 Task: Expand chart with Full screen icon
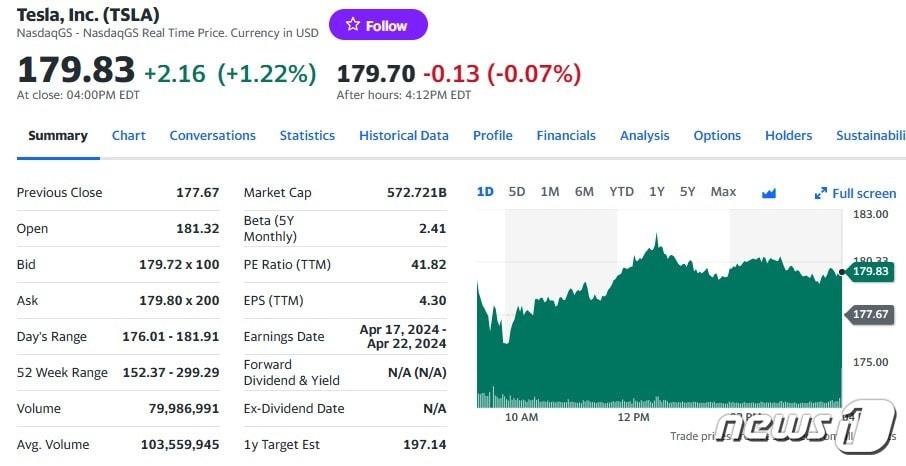821,193
